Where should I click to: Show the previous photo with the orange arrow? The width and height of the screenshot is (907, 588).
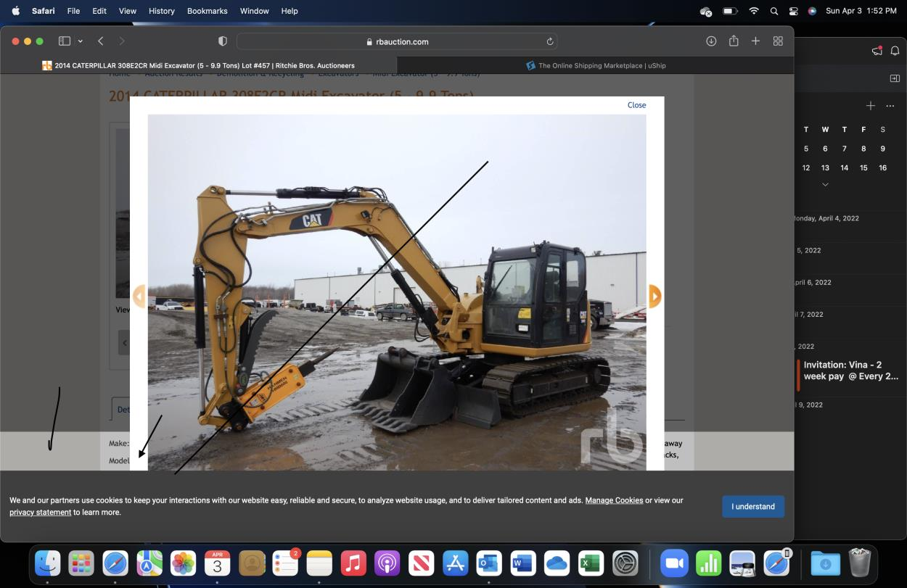139,296
